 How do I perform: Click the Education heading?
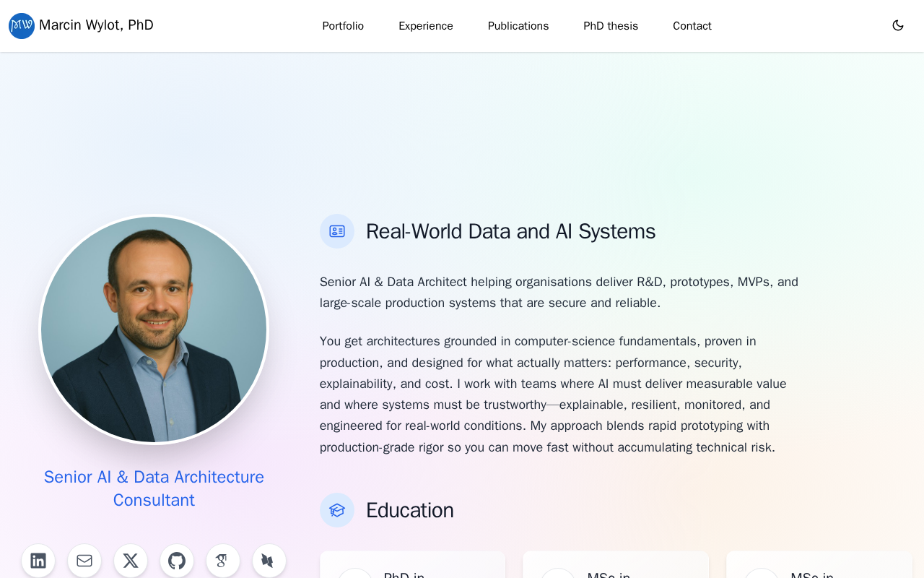click(x=410, y=510)
